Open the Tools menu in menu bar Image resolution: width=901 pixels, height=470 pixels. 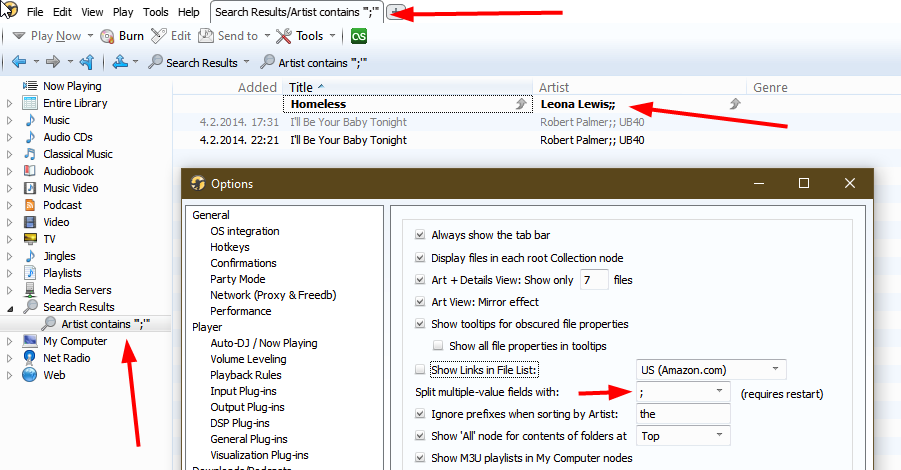pos(155,12)
